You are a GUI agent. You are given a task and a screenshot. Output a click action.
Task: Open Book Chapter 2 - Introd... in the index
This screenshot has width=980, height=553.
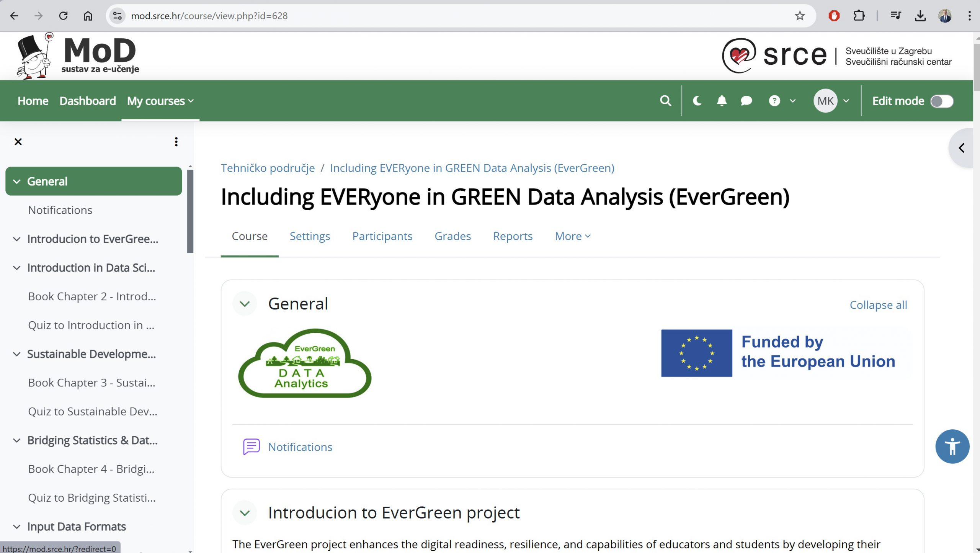pos(92,296)
